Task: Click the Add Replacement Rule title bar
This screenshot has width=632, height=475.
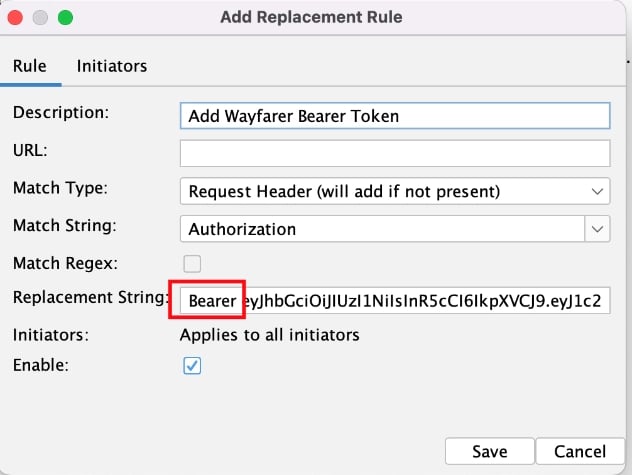Action: (311, 17)
